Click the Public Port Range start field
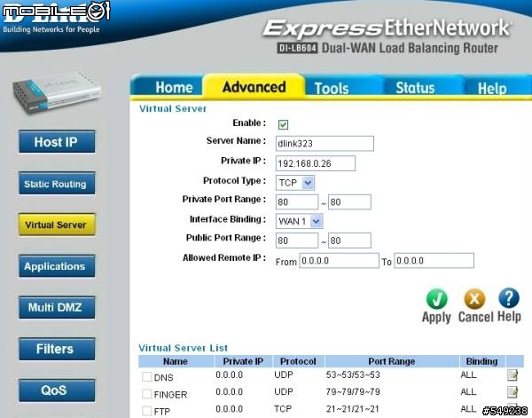 pos(297,241)
